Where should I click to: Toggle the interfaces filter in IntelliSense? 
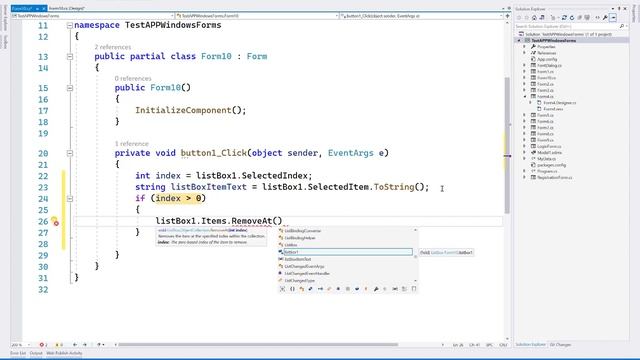(320, 289)
